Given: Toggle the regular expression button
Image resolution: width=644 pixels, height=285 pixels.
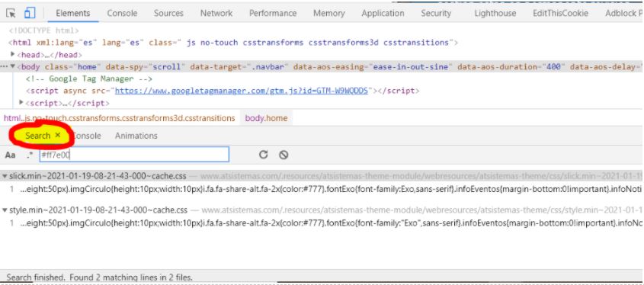Looking at the screenshot, I should click(29, 155).
